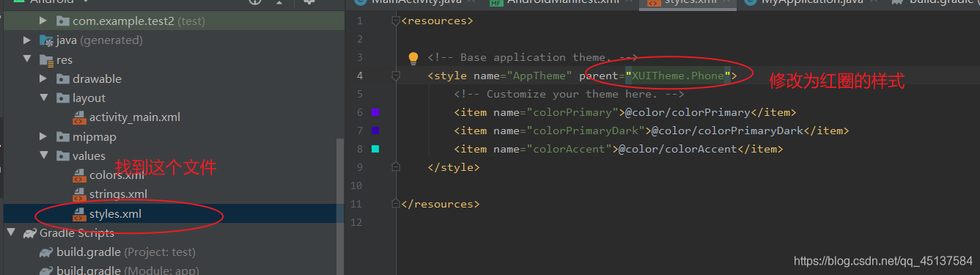This screenshot has width=980, height=275.
Task: Open the colorAccent gutter color swatch
Action: point(375,149)
